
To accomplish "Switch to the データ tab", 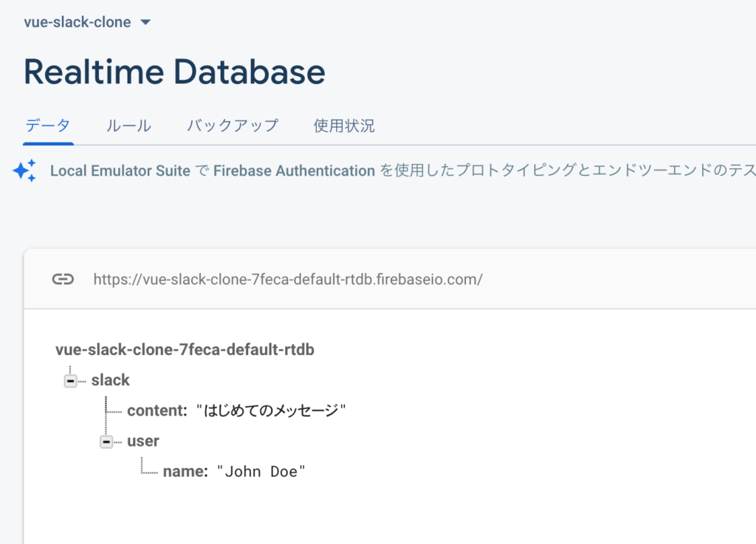I will pos(47,125).
